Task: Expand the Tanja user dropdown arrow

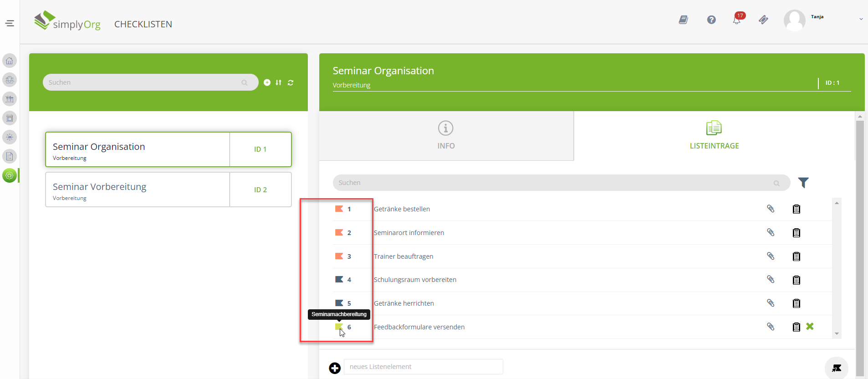Action: click(x=861, y=19)
